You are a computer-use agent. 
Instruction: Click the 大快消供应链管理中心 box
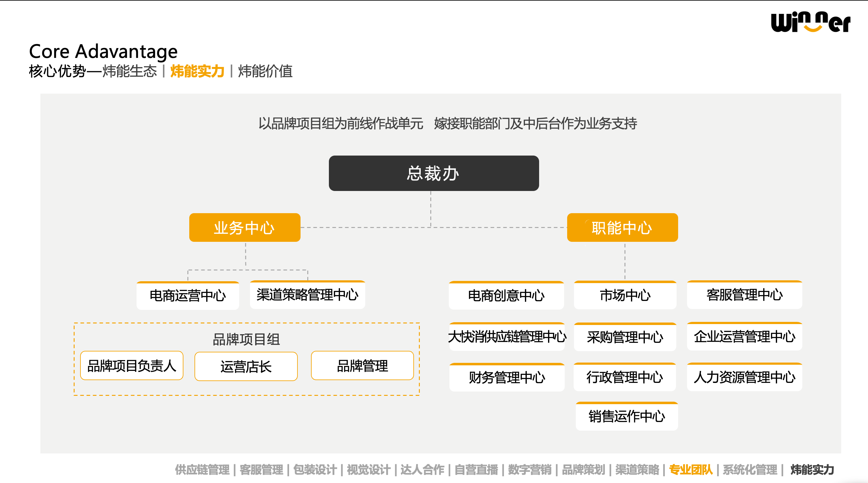[x=507, y=336]
